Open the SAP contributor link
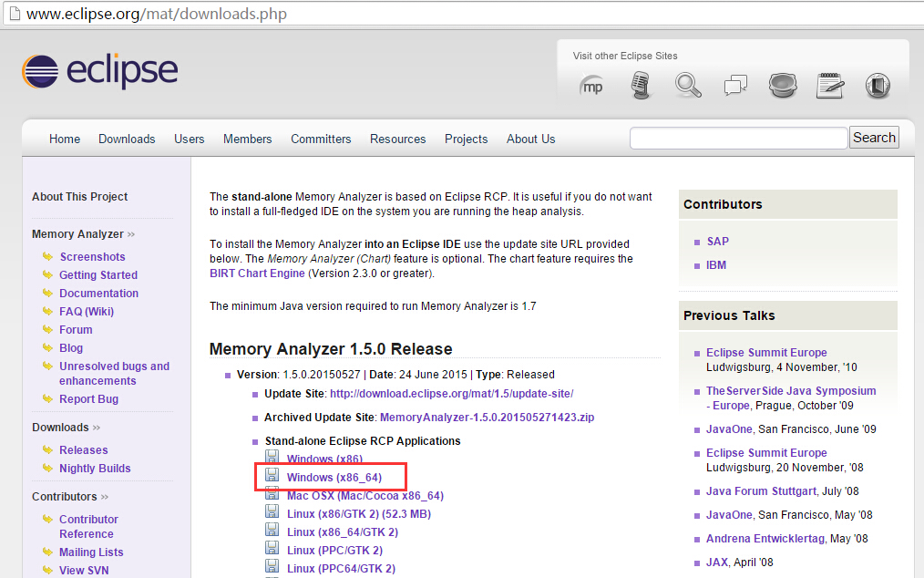This screenshot has width=924, height=578. (718, 242)
